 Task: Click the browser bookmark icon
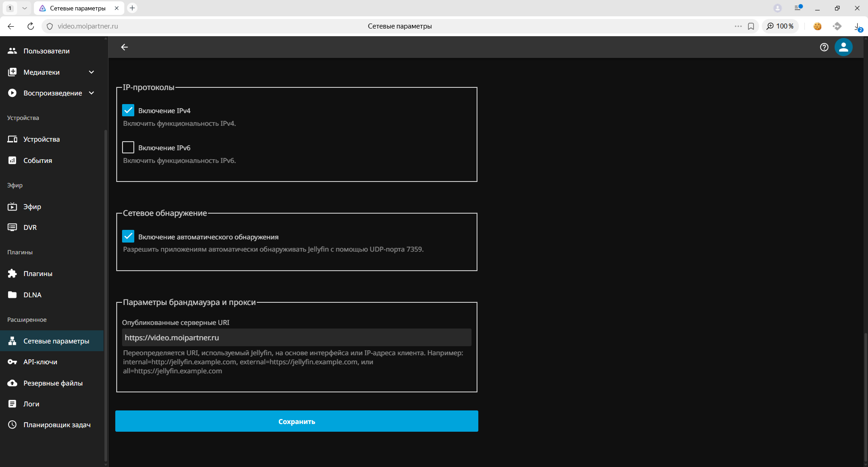click(x=751, y=26)
